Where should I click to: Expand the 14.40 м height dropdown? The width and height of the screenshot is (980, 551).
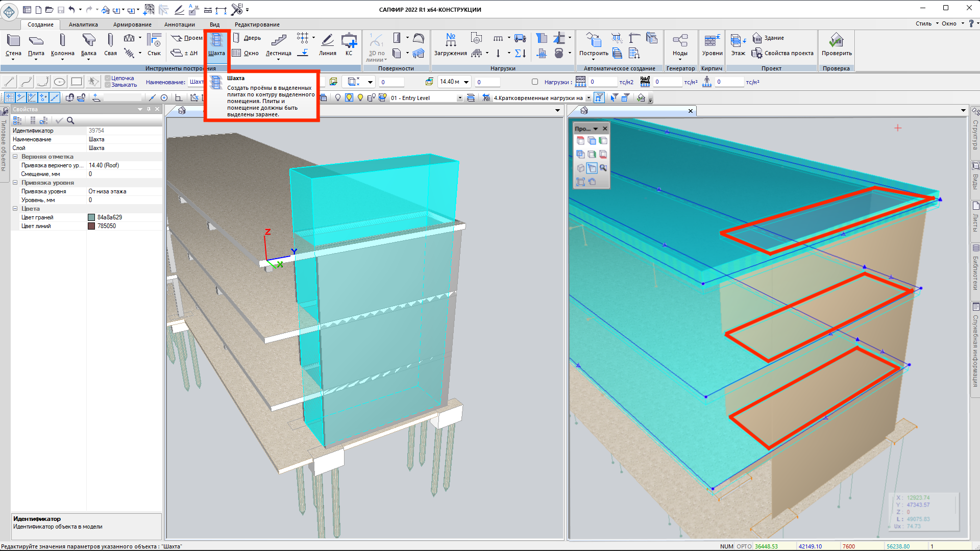click(466, 82)
